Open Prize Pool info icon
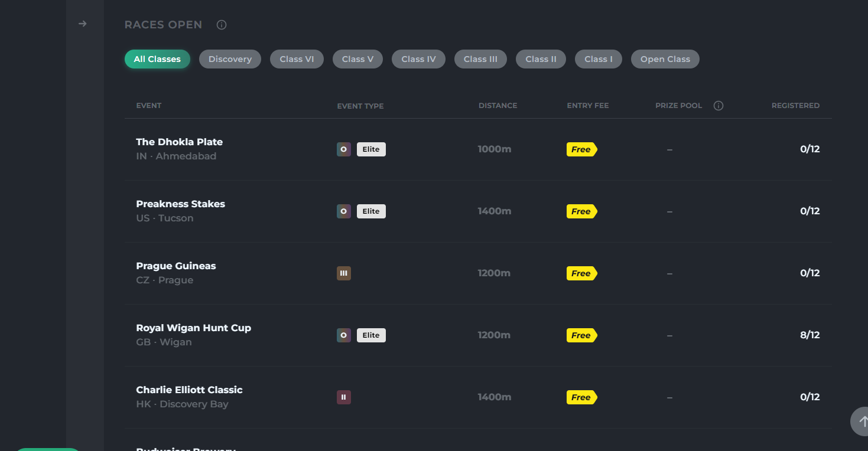Viewport: 868px width, 451px height. point(719,106)
